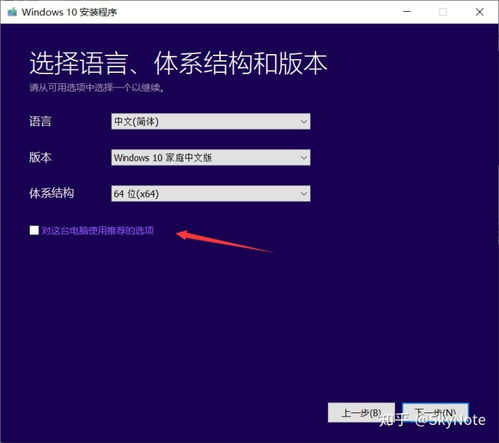Click the 版本 field label
Image resolution: width=499 pixels, height=443 pixels.
(40, 157)
